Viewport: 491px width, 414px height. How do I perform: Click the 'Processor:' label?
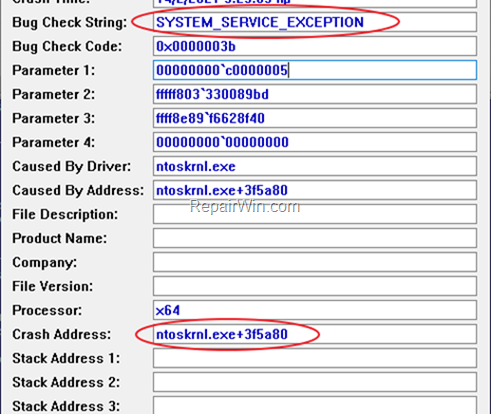[47, 311]
